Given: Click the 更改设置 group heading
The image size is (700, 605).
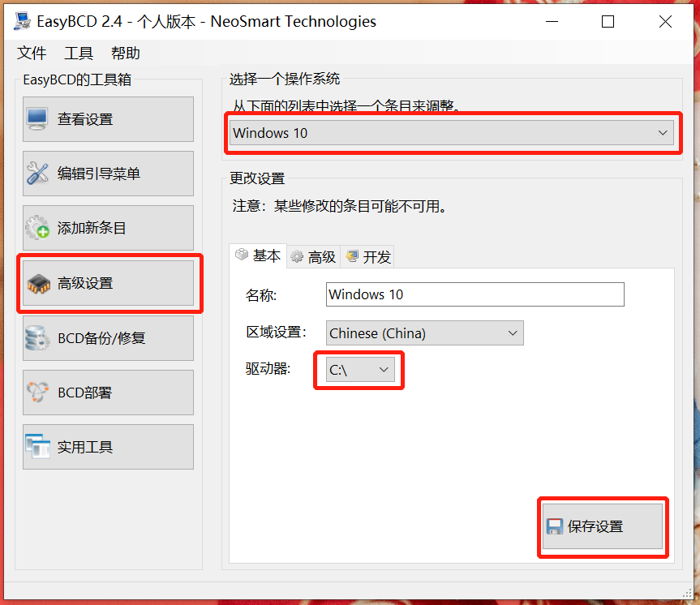Looking at the screenshot, I should pyautogui.click(x=257, y=178).
